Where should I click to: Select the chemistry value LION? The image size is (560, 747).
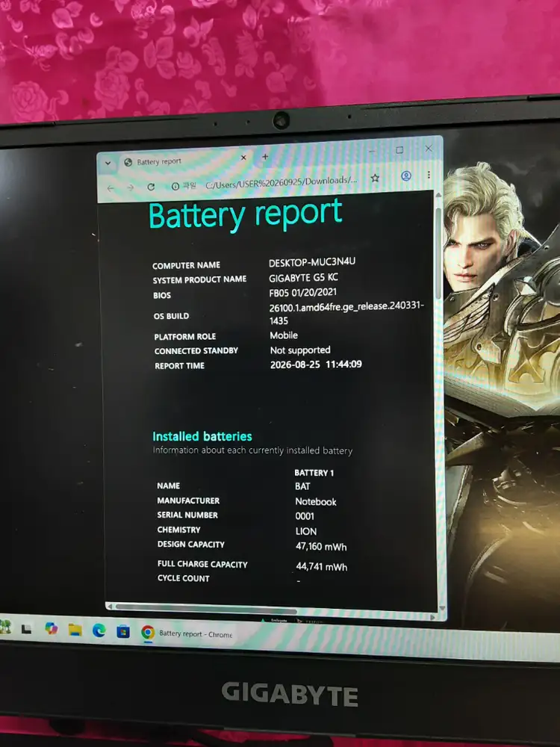[x=305, y=531]
